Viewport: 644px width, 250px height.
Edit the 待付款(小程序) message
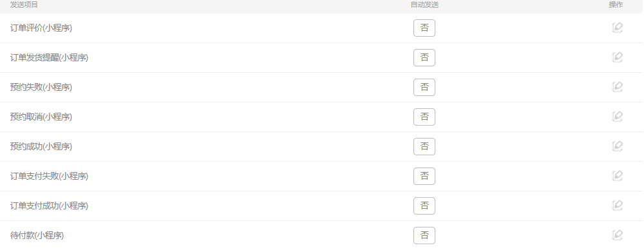pyautogui.click(x=617, y=235)
